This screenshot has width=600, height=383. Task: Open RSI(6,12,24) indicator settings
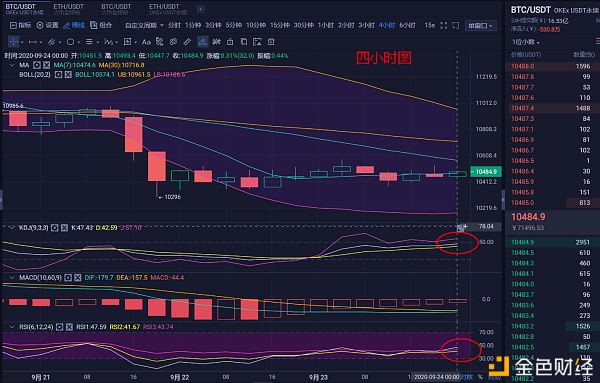coord(59,327)
